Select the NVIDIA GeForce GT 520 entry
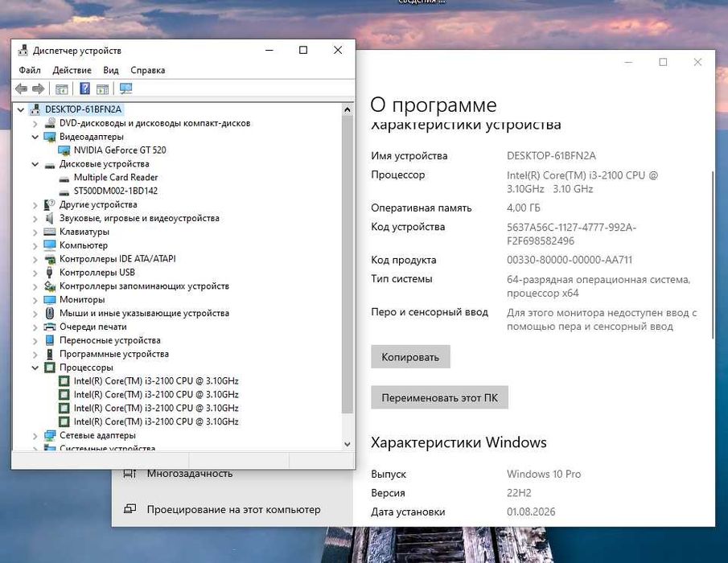The height and width of the screenshot is (563, 728). click(120, 150)
